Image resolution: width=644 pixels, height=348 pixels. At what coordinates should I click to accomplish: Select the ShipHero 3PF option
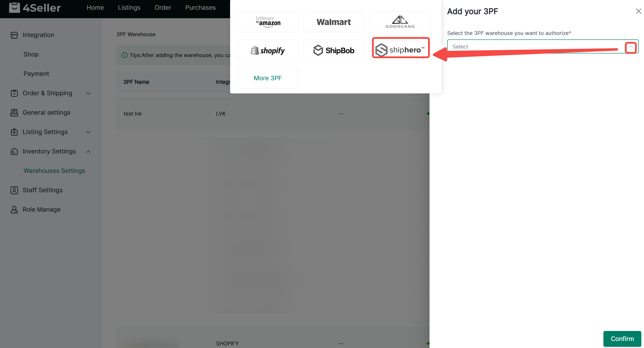point(400,50)
